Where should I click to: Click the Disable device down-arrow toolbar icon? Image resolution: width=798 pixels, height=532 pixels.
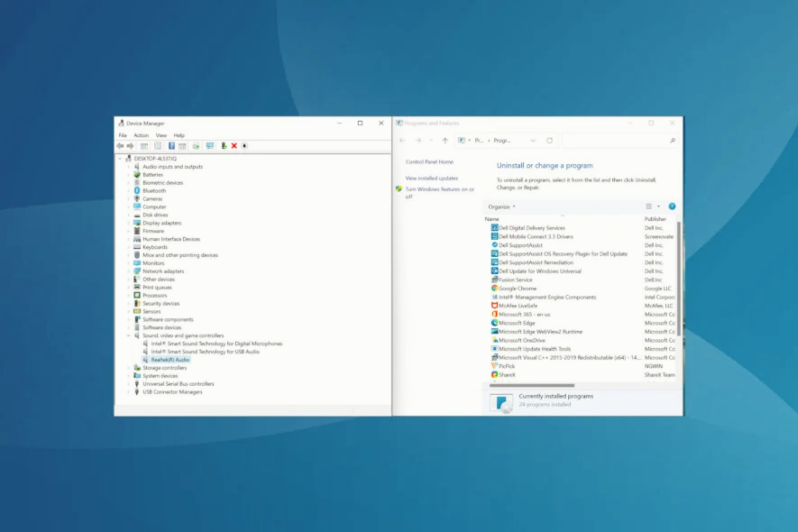pos(244,146)
